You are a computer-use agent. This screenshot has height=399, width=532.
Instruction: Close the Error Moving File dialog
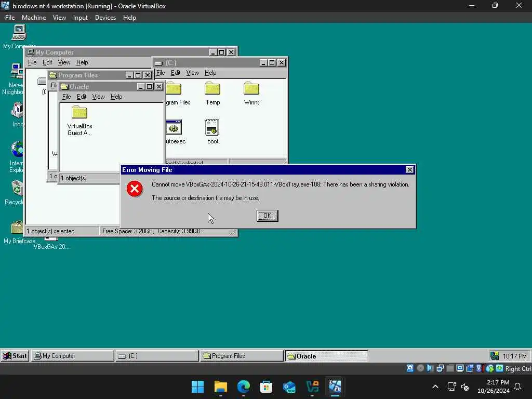tap(409, 170)
